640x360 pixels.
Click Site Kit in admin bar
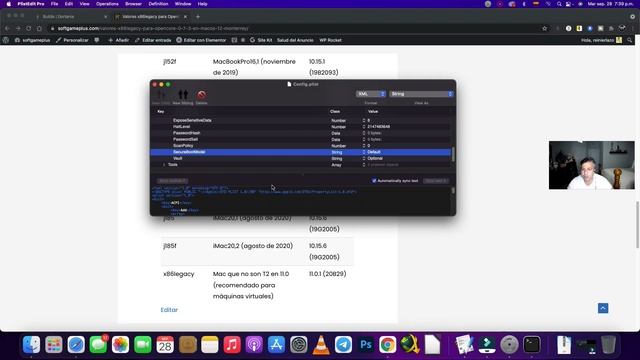[x=261, y=40]
